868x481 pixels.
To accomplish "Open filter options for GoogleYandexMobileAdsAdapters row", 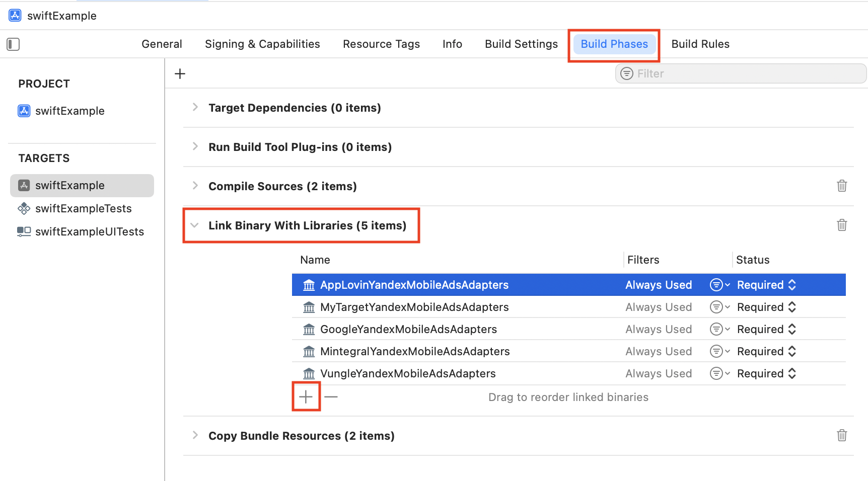I will click(719, 329).
